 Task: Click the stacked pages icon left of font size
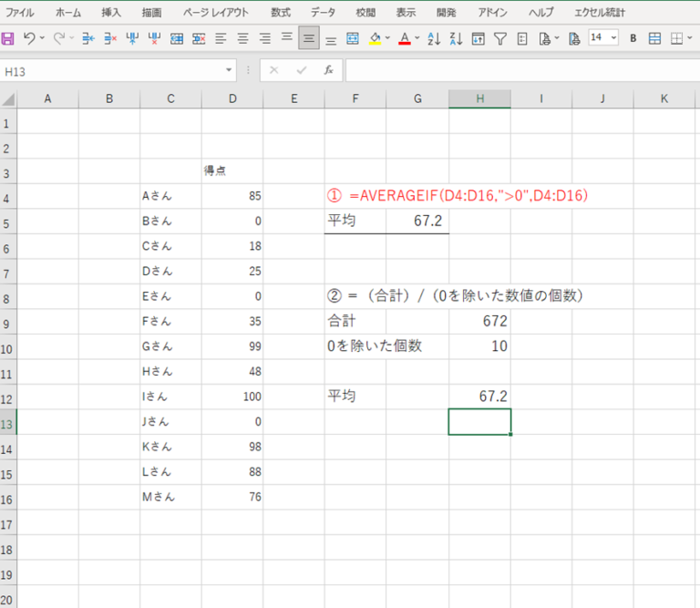pos(574,39)
